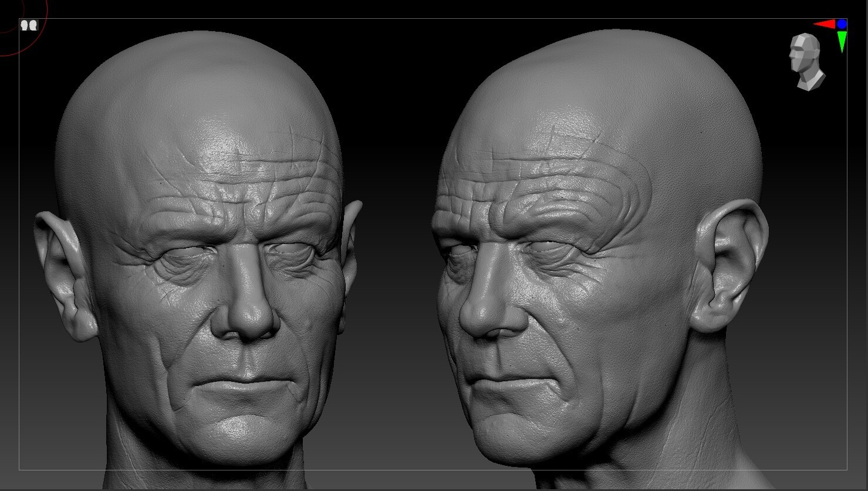Viewport: 868px width, 491px height.
Task: Click the blue Z-axis dot
Action: coord(842,24)
